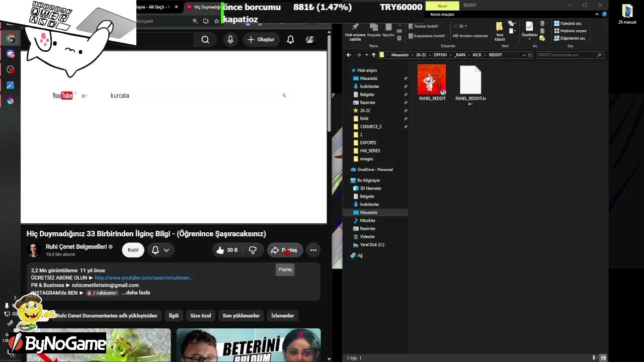Select Masaüstü under Bu bilgisayar
644x362 pixels.
click(369, 213)
